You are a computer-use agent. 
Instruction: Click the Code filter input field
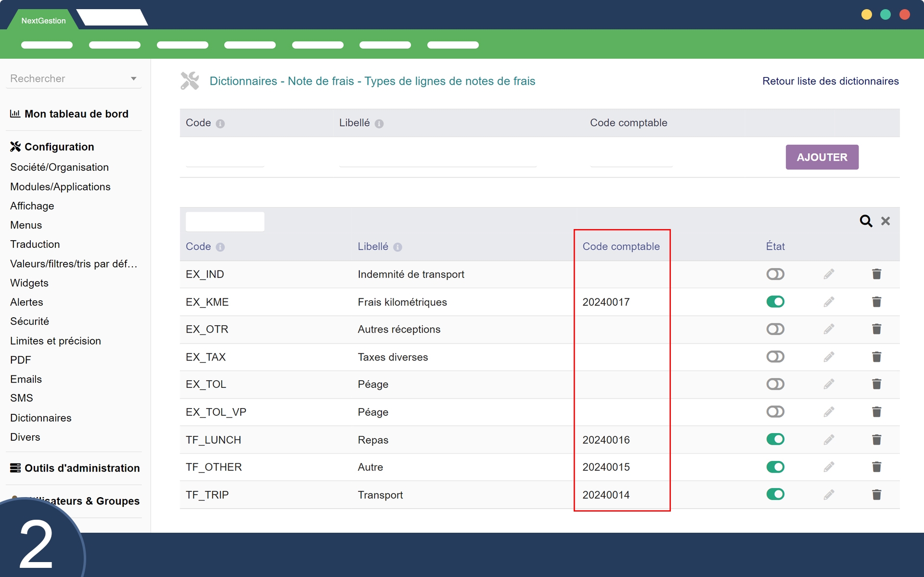point(225,222)
